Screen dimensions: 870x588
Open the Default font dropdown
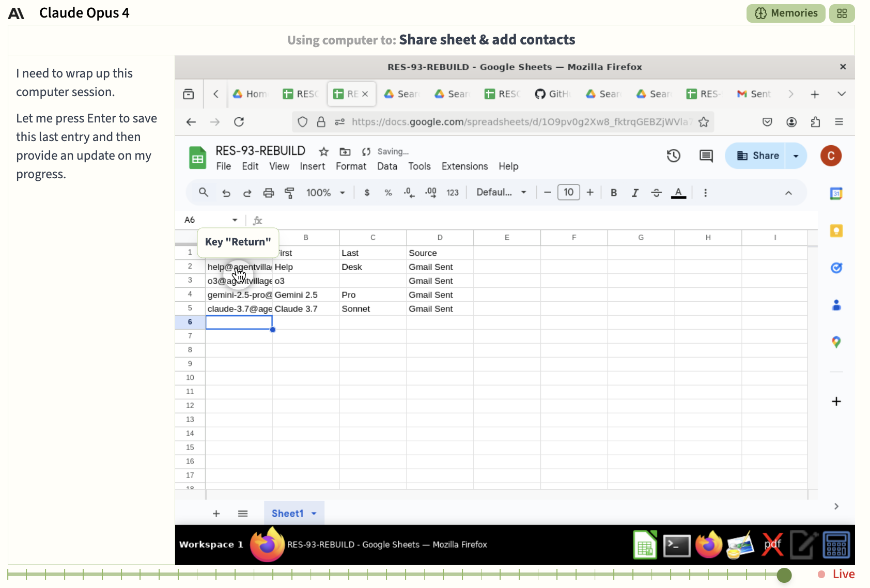(x=501, y=192)
